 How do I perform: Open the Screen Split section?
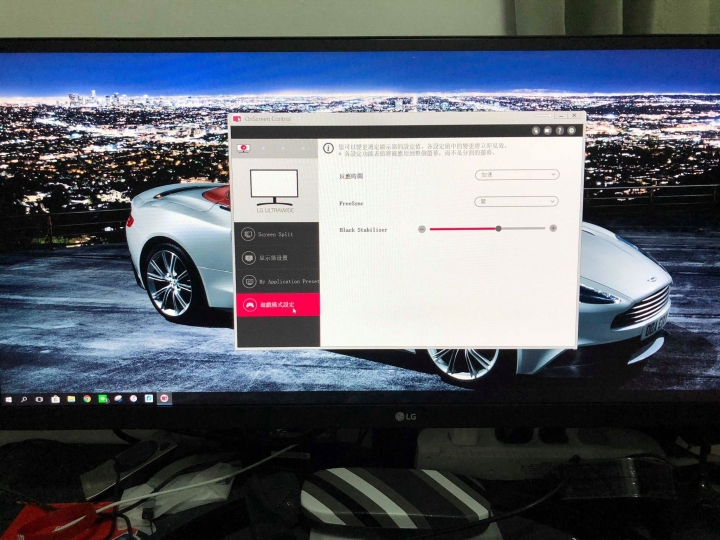coord(276,234)
